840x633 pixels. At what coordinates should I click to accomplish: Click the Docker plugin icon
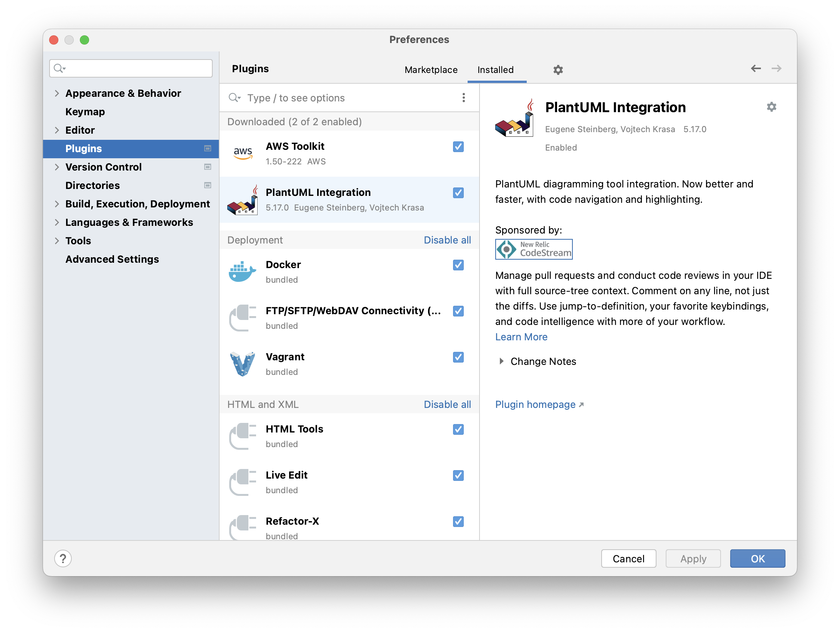242,271
